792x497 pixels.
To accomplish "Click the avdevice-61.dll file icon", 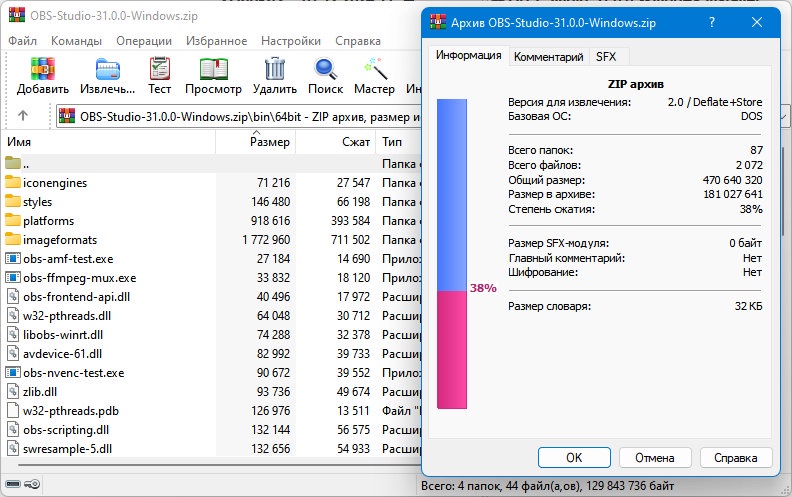I will pos(13,354).
